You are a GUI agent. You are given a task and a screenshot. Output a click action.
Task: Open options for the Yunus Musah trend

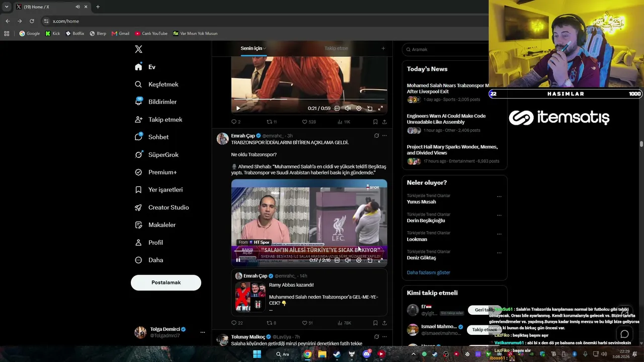499,197
